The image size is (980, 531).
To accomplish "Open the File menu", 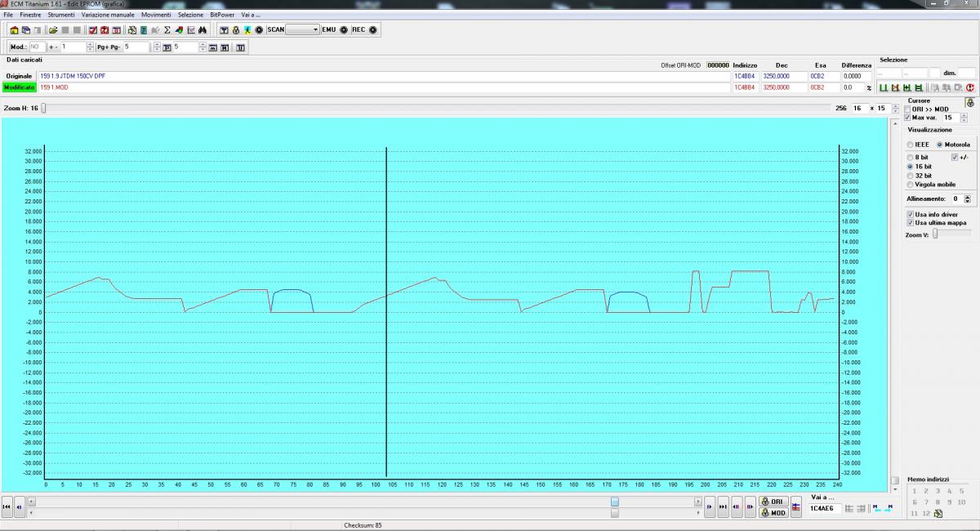I will point(8,15).
